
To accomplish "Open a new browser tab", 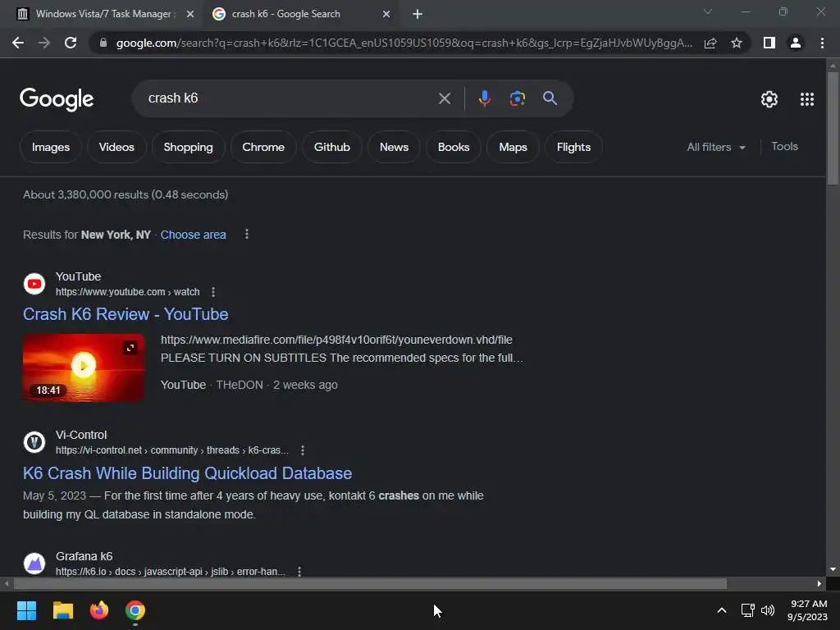I will click(x=418, y=15).
